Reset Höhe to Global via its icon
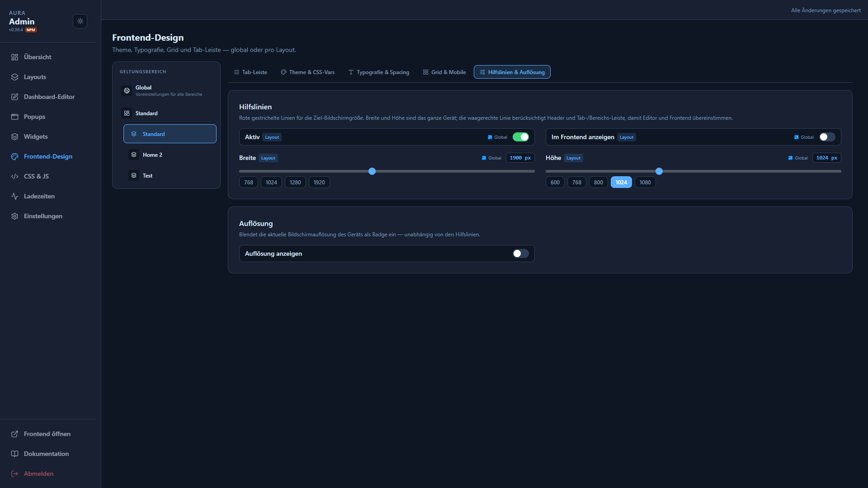 (x=790, y=158)
